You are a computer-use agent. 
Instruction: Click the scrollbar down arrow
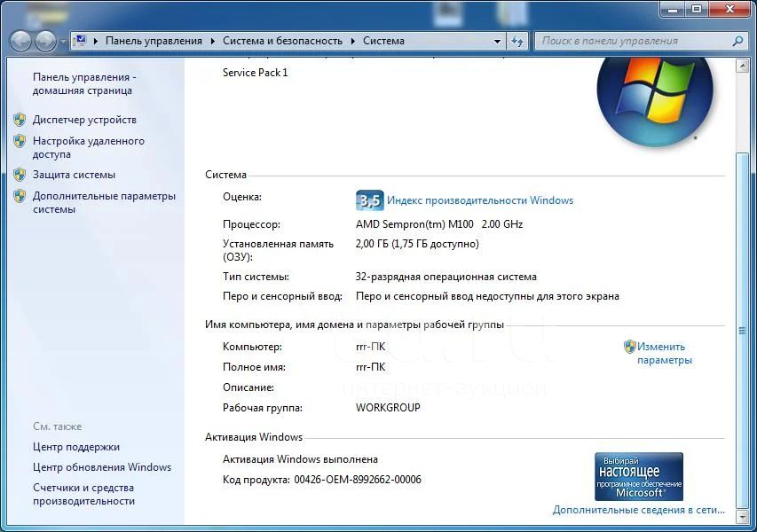[742, 517]
